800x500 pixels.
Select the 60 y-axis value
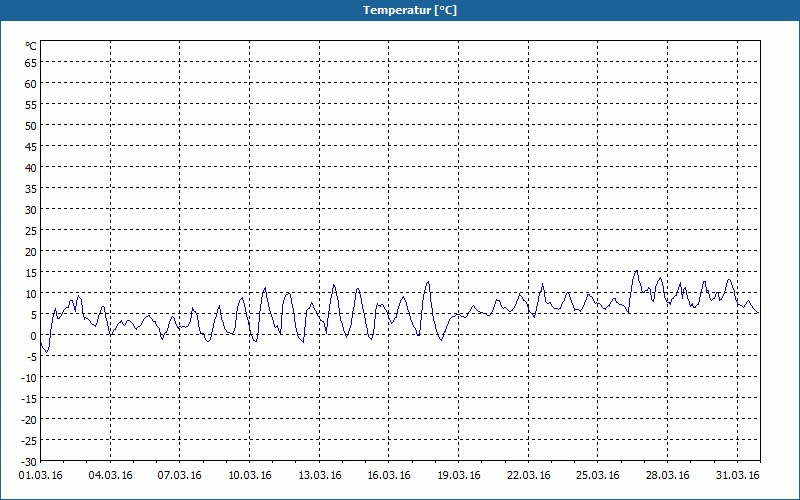(x=31, y=84)
